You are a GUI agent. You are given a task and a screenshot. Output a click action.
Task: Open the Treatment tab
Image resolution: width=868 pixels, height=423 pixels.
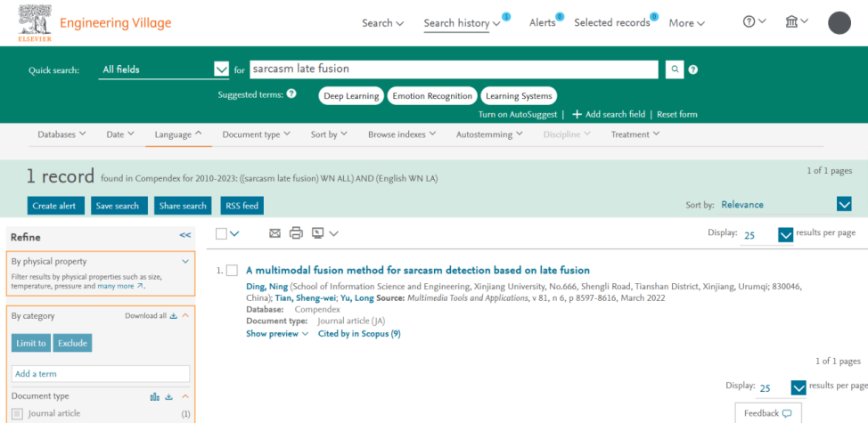(x=635, y=134)
